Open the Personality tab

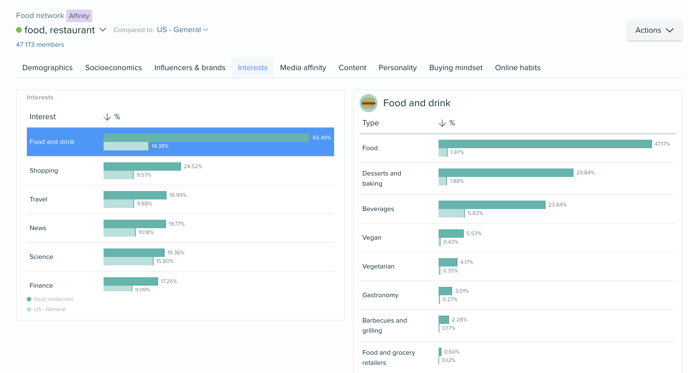(398, 68)
